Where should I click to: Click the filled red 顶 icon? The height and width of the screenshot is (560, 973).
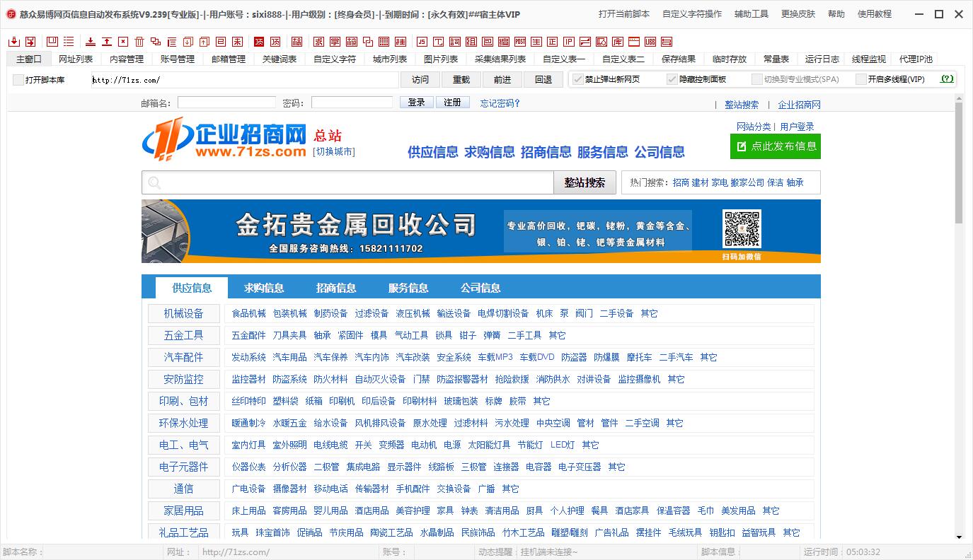pyautogui.click(x=259, y=42)
